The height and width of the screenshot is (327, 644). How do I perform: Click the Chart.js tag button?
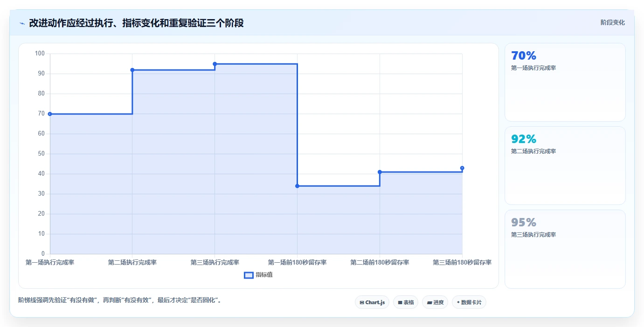(372, 302)
